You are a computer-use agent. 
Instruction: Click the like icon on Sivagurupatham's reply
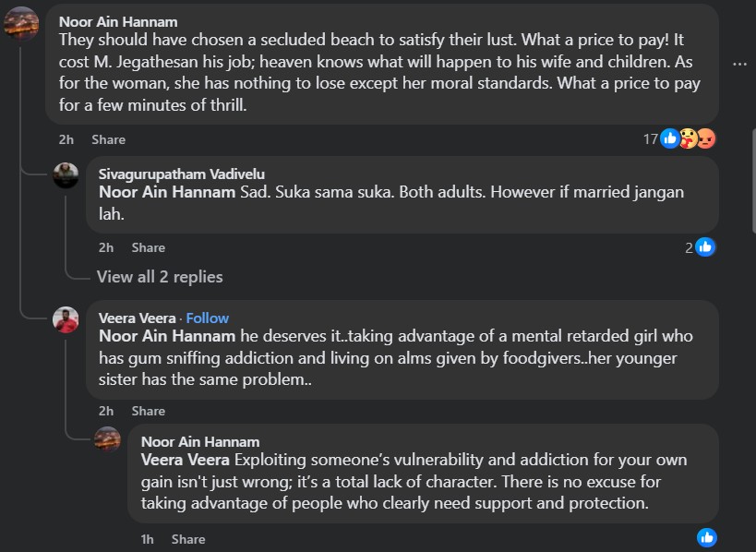(x=706, y=247)
